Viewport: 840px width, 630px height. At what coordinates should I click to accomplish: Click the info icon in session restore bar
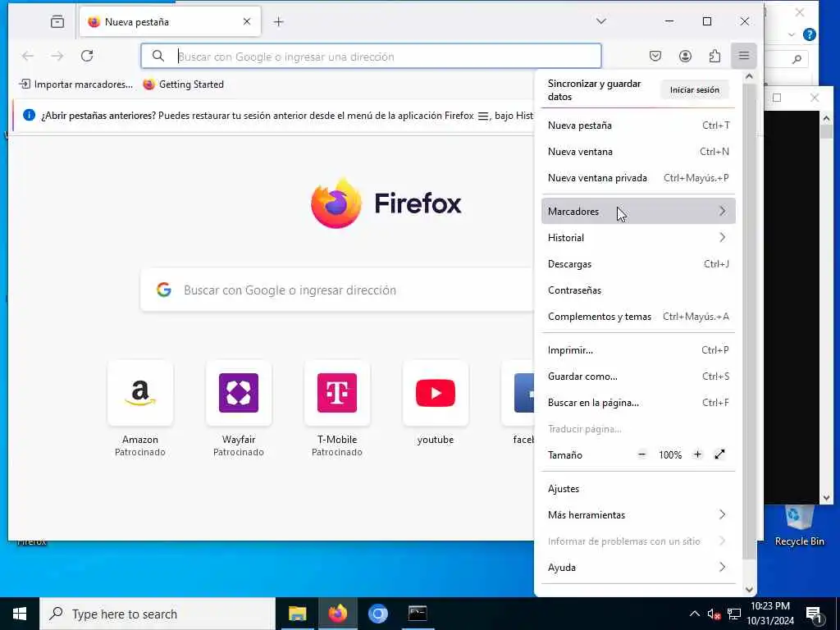29,115
